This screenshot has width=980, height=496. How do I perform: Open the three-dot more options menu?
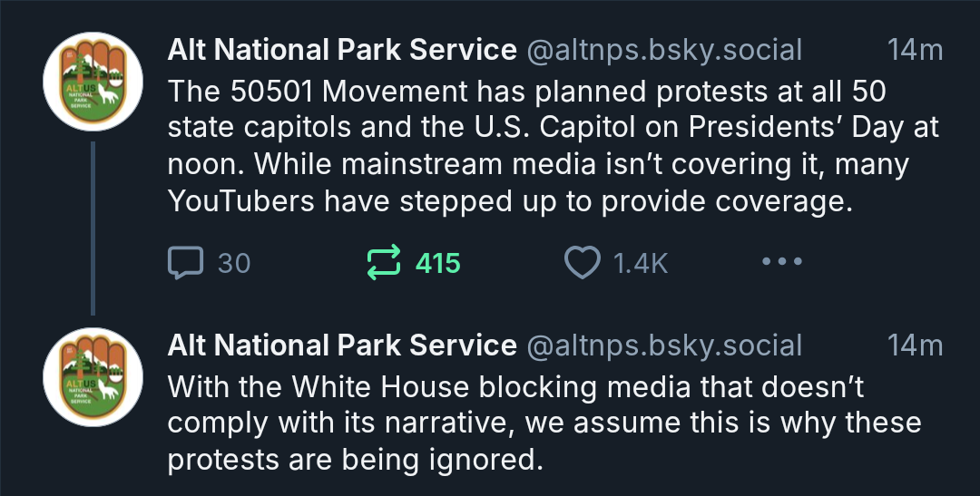click(782, 262)
